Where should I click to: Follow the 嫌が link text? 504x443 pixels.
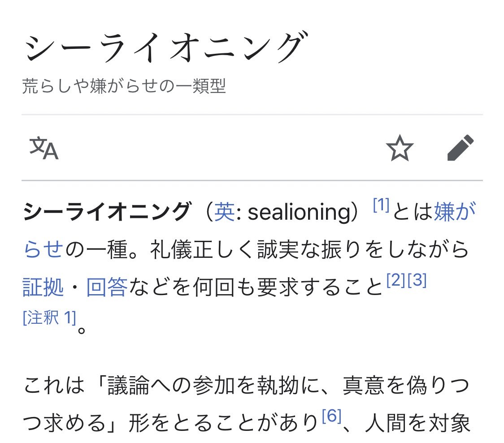coord(455,212)
